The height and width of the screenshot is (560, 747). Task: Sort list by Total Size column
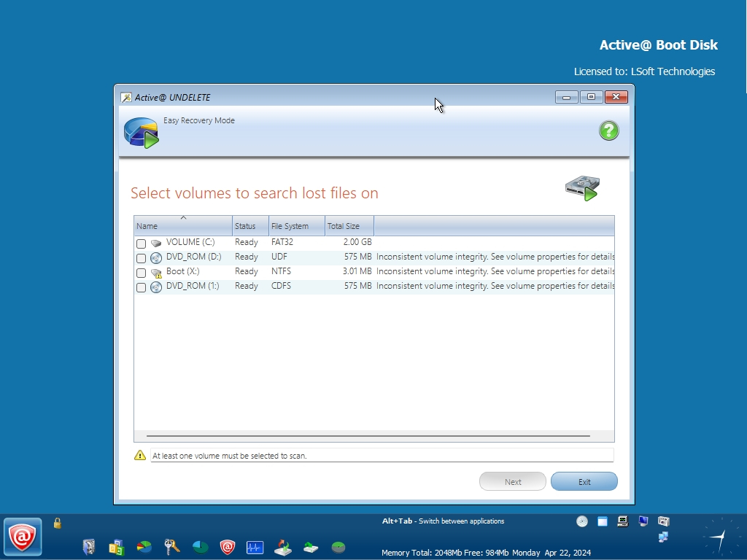pos(349,226)
